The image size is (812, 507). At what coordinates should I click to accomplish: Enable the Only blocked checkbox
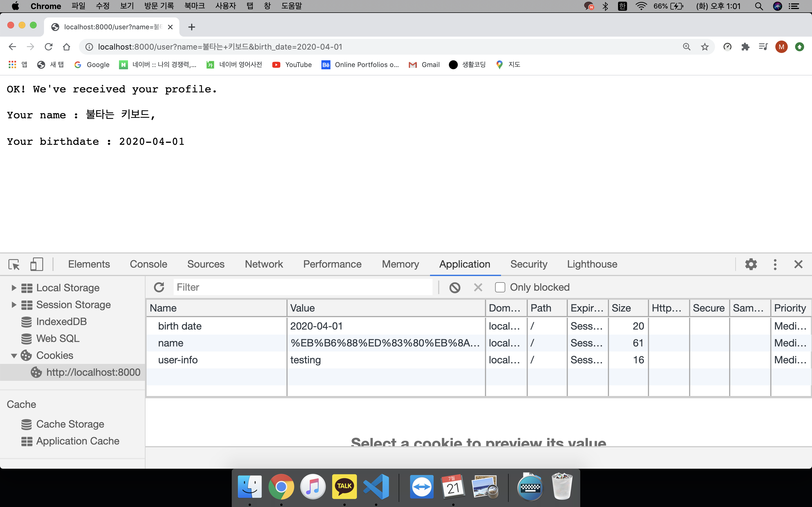pyautogui.click(x=500, y=287)
